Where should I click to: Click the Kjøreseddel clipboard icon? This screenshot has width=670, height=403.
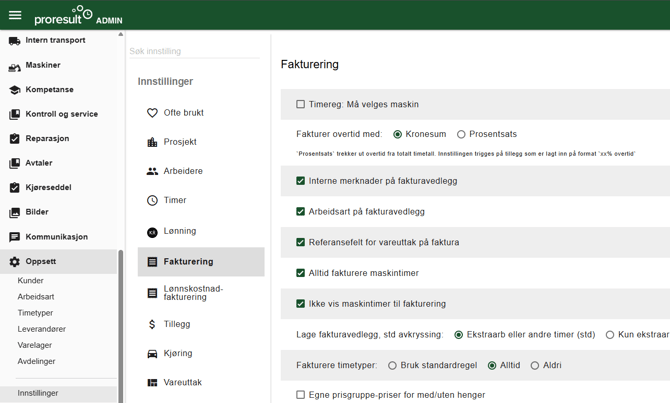[15, 188]
